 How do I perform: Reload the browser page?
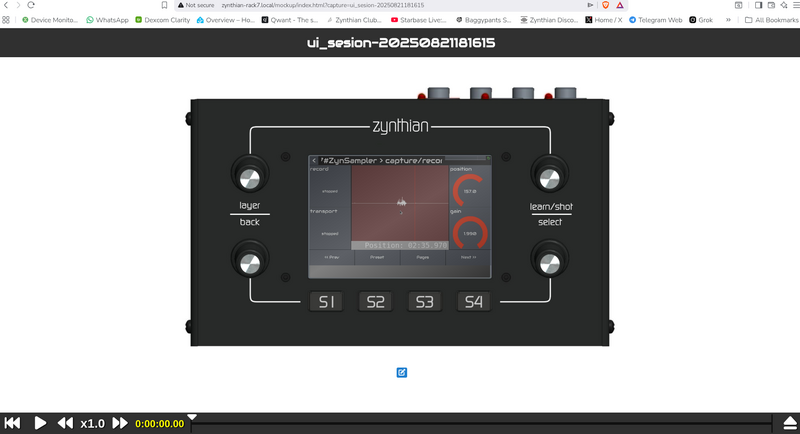tap(31, 5)
